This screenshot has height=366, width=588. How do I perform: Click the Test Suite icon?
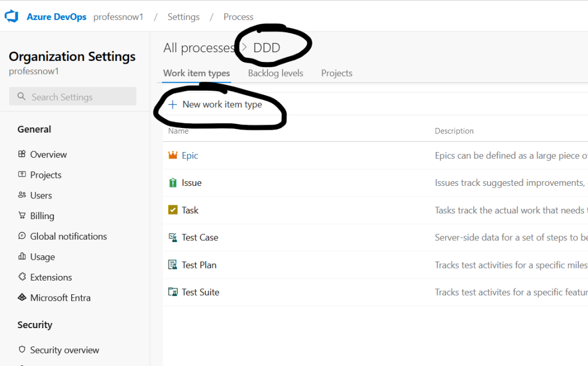pyautogui.click(x=172, y=292)
